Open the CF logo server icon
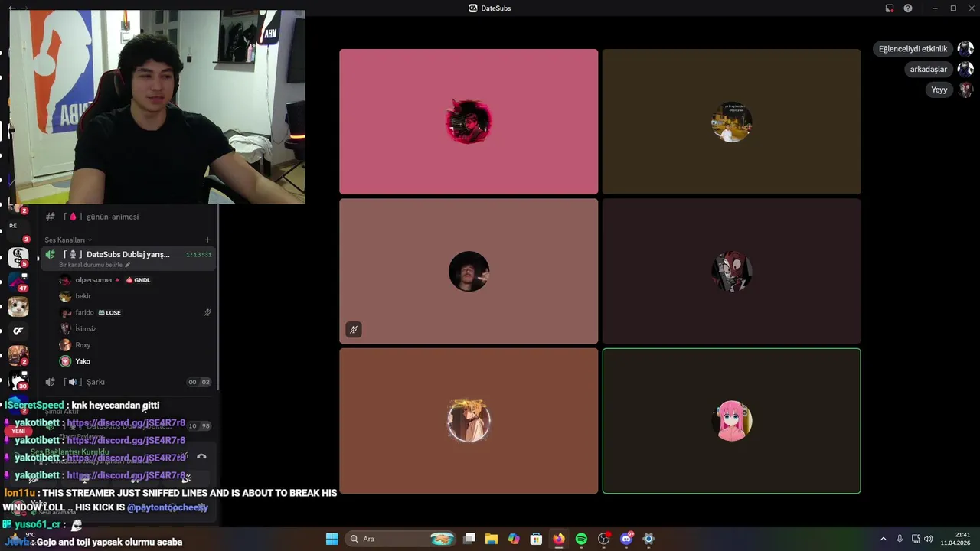This screenshot has width=980, height=551. tap(18, 331)
